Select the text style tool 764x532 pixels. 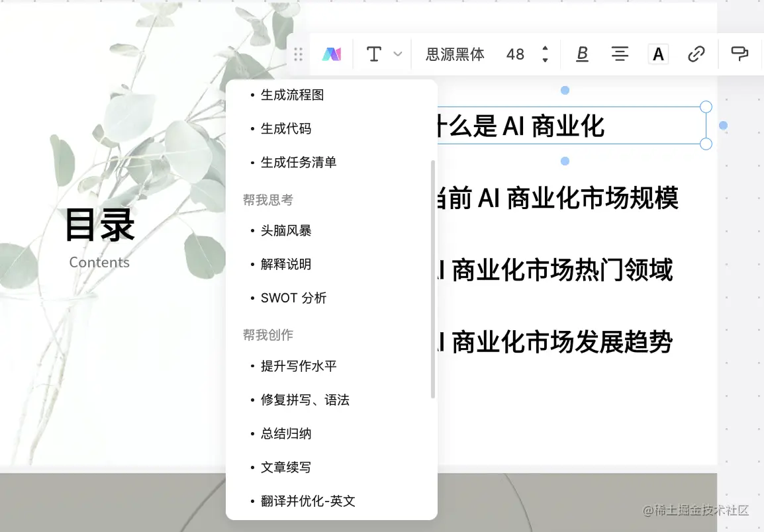(x=373, y=54)
